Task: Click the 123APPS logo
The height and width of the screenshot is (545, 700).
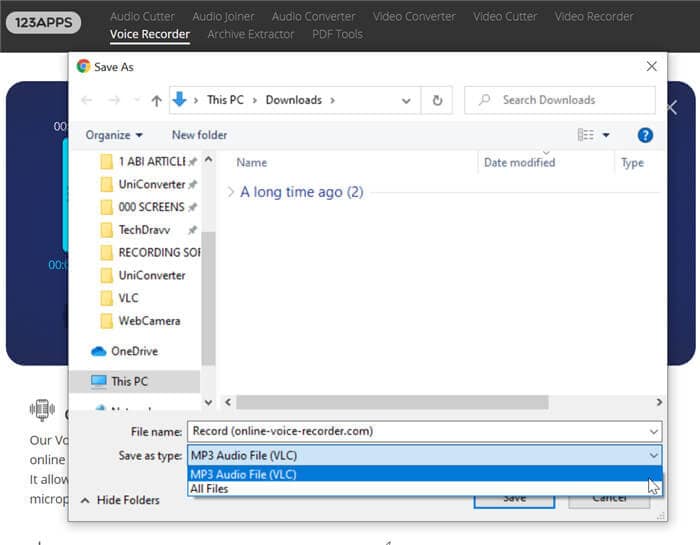Action: pyautogui.click(x=43, y=22)
